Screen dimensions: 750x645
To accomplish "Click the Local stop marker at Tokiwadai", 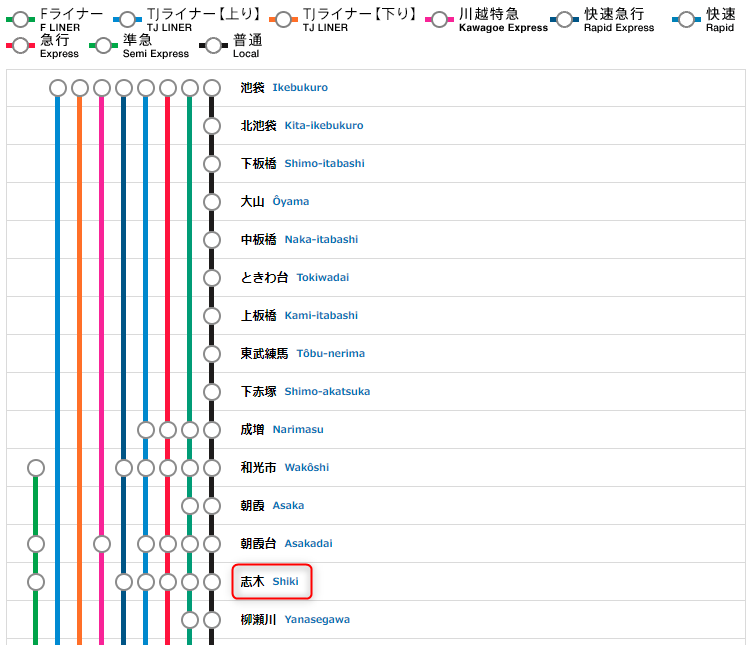I will (x=212, y=278).
